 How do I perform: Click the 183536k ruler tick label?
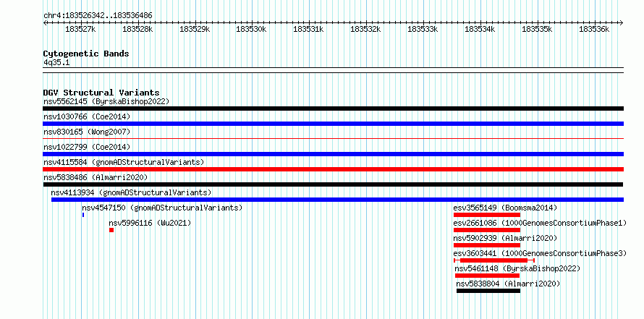click(x=594, y=30)
